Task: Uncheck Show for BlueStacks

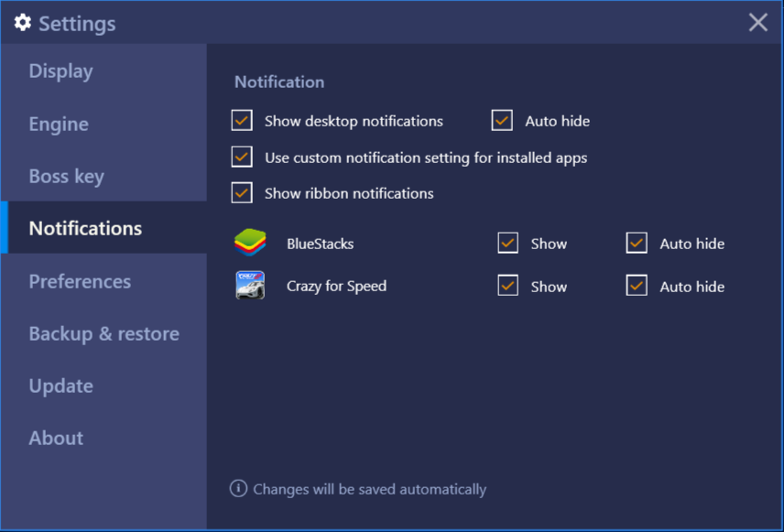Action: (508, 243)
